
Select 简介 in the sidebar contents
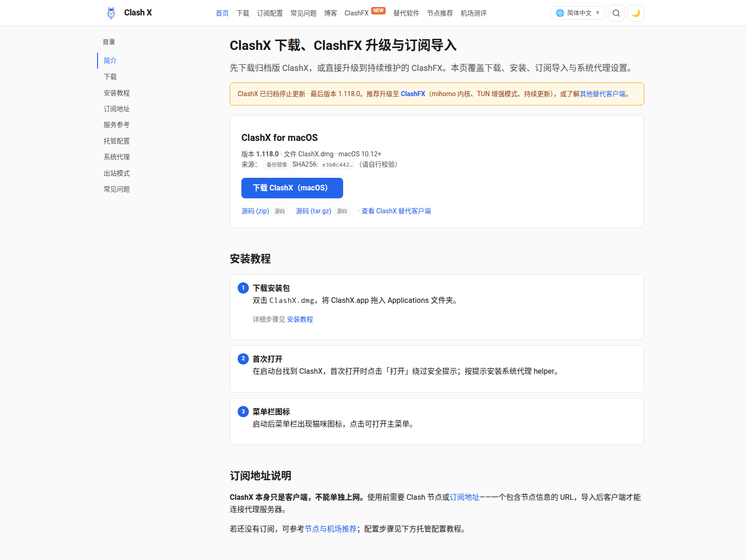coord(110,61)
